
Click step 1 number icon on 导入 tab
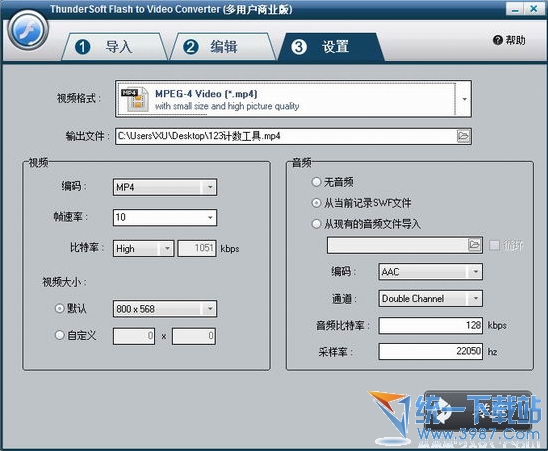click(83, 47)
